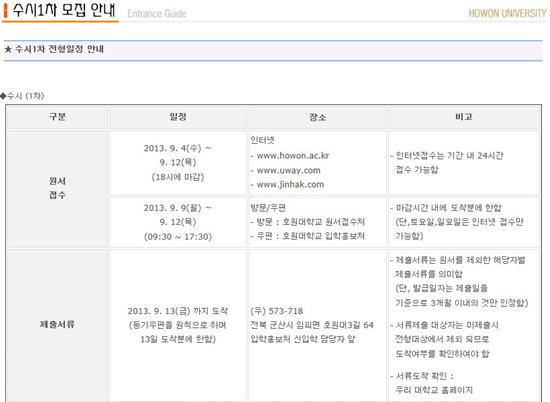Click 입학홍보처 신입학 담당자 앞 text
This screenshot has width=550, height=402.
pyautogui.click(x=303, y=339)
